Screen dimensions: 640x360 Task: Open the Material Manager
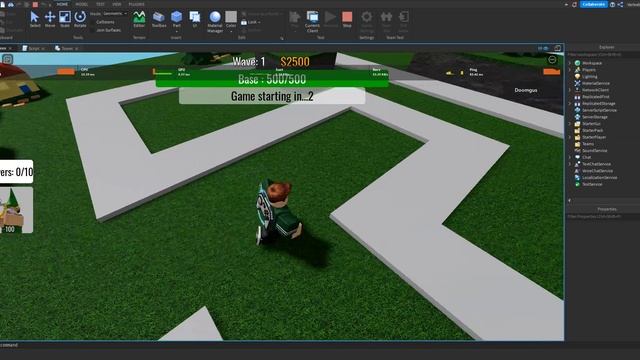click(215, 22)
